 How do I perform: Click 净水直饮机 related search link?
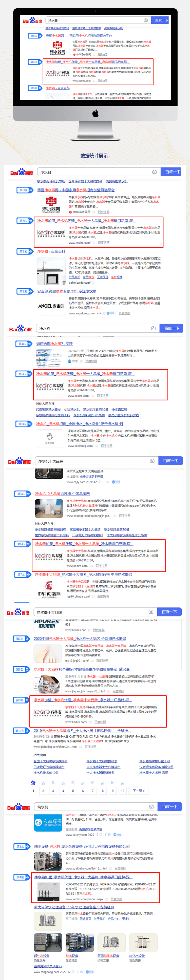point(119,409)
